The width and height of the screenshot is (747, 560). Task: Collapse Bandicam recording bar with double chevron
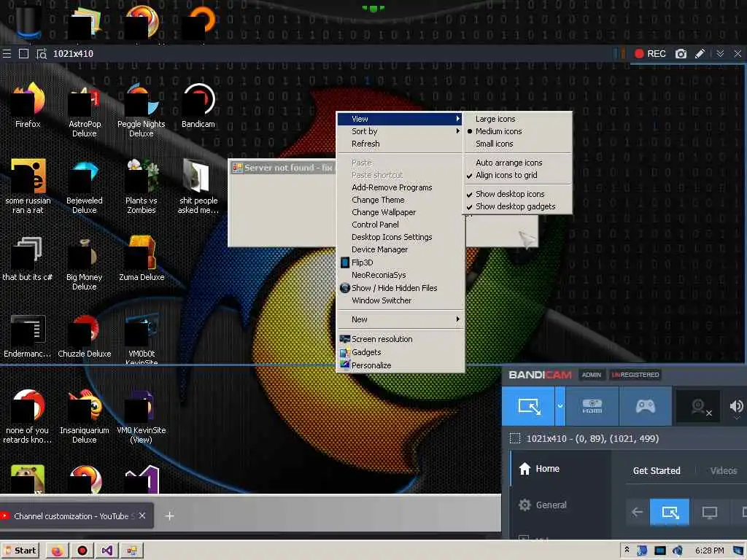720,54
